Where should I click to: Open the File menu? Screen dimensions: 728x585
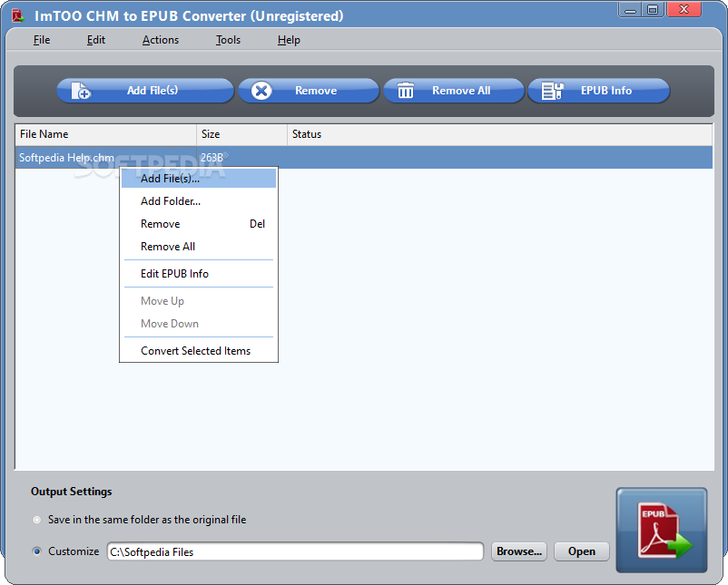(x=42, y=40)
